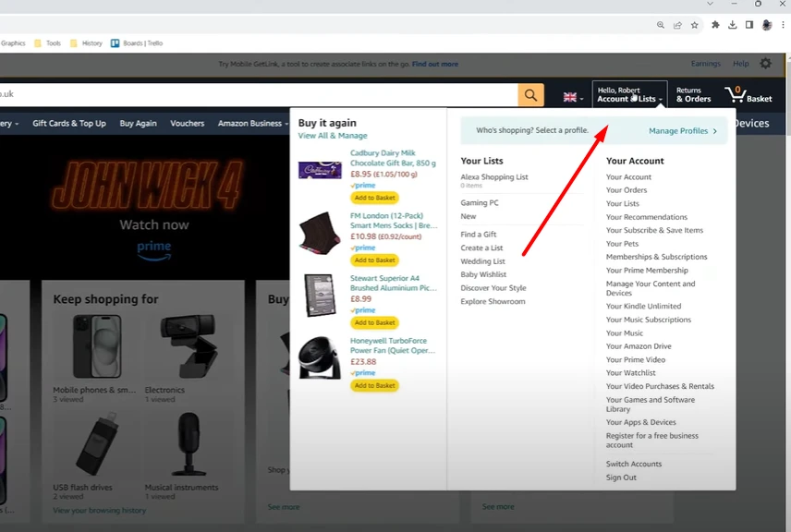Open the Gaming PC list
This screenshot has width=791, height=532.
coord(480,202)
